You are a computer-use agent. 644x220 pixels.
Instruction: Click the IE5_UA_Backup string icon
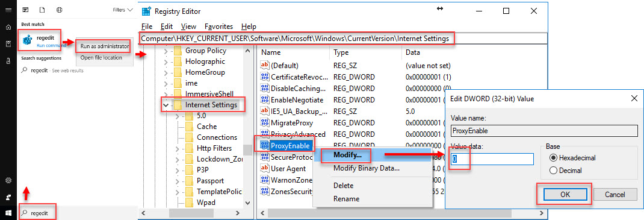pyautogui.click(x=264, y=111)
